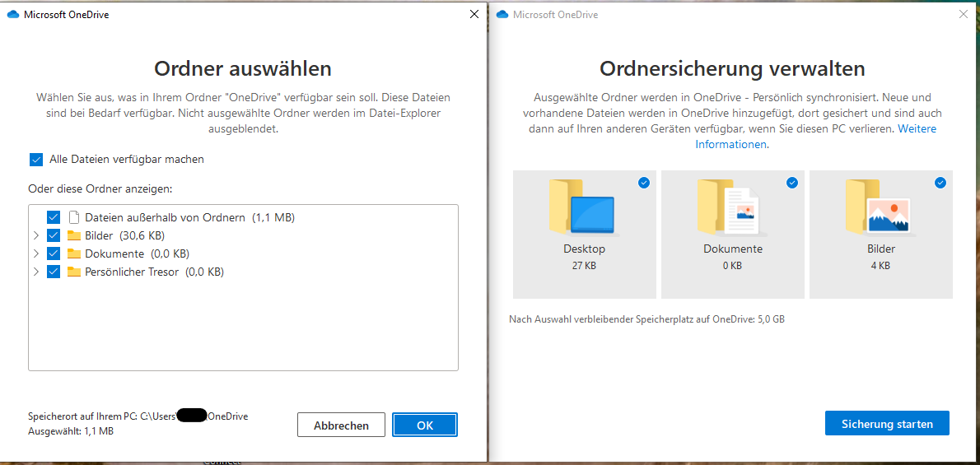Click the 'Sicherung starten' button
This screenshot has width=980, height=465.
(x=888, y=425)
